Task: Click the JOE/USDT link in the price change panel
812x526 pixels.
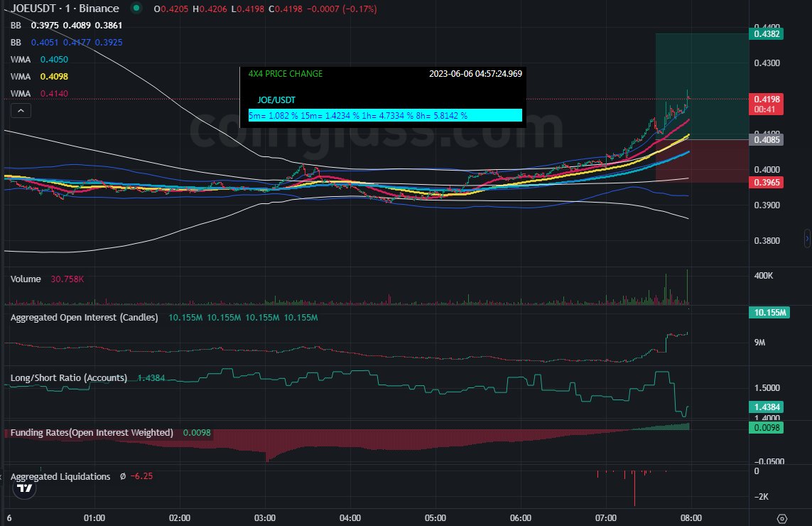Action: (x=277, y=100)
